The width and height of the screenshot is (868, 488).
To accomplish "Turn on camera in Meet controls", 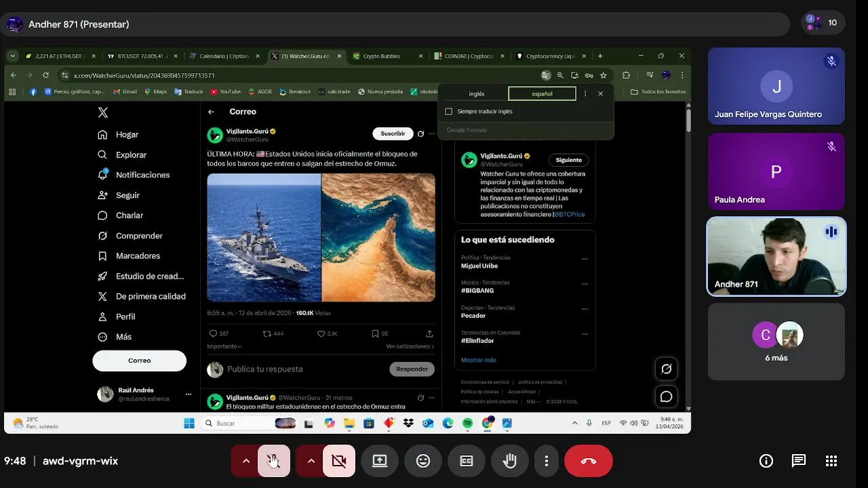I will (339, 461).
